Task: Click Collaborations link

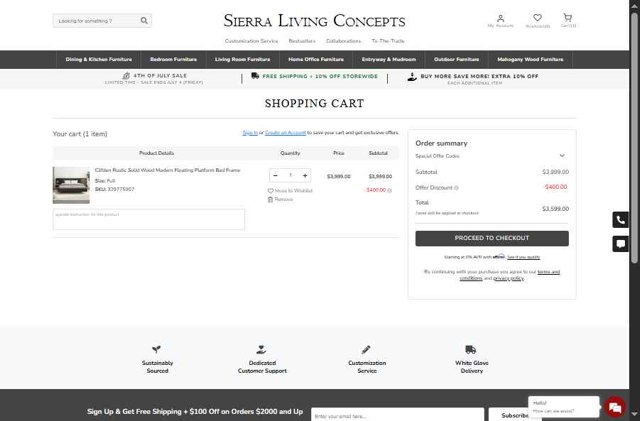Action: 343,41
